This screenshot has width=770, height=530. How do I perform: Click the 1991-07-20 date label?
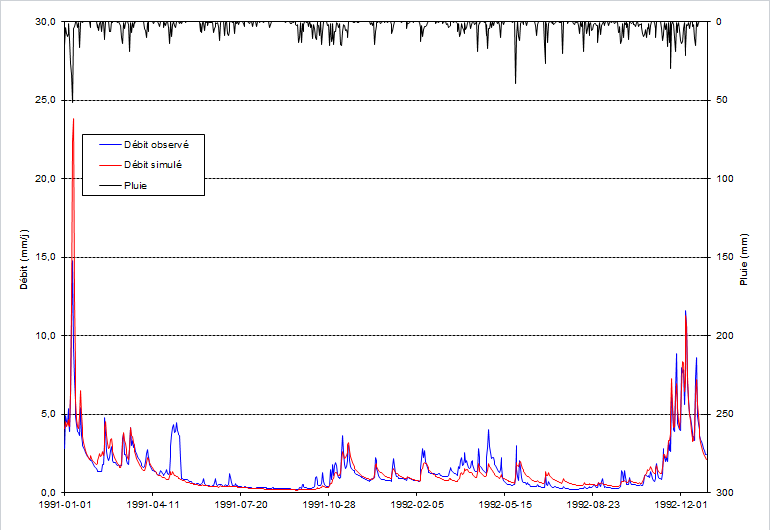pos(241,505)
